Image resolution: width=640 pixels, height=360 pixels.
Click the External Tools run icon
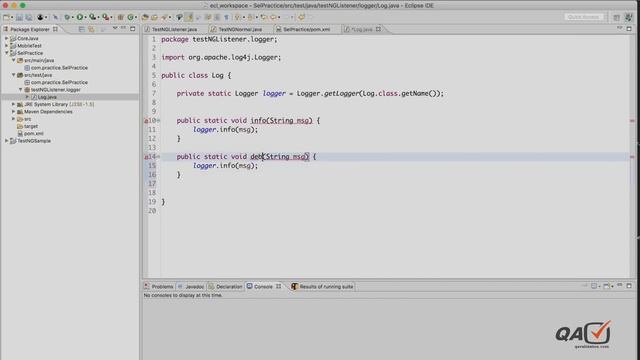106,17
